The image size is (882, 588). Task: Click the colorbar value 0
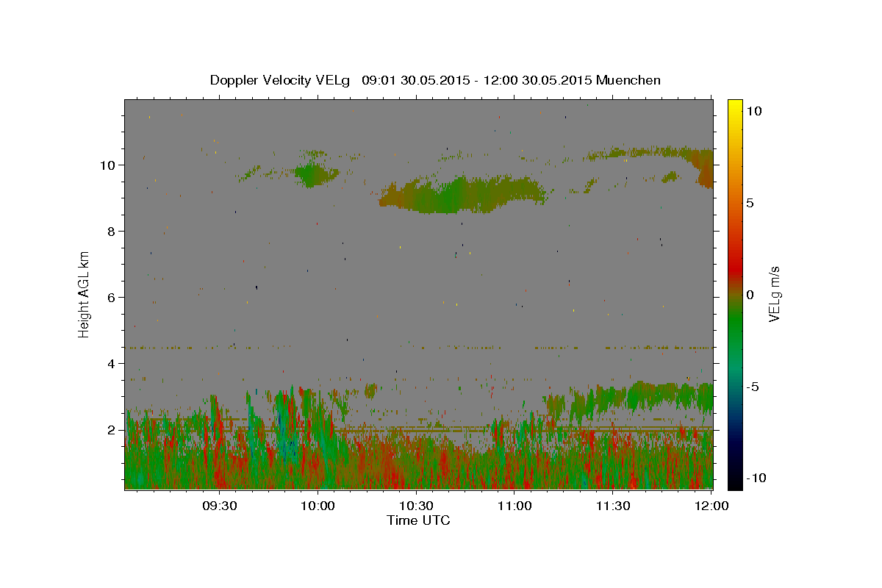[x=750, y=295]
